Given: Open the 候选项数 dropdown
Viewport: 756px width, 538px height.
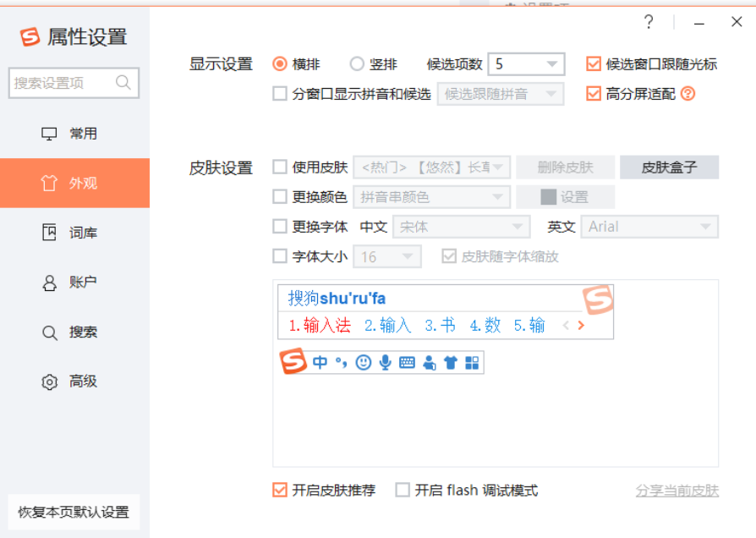Looking at the screenshot, I should point(526,63).
